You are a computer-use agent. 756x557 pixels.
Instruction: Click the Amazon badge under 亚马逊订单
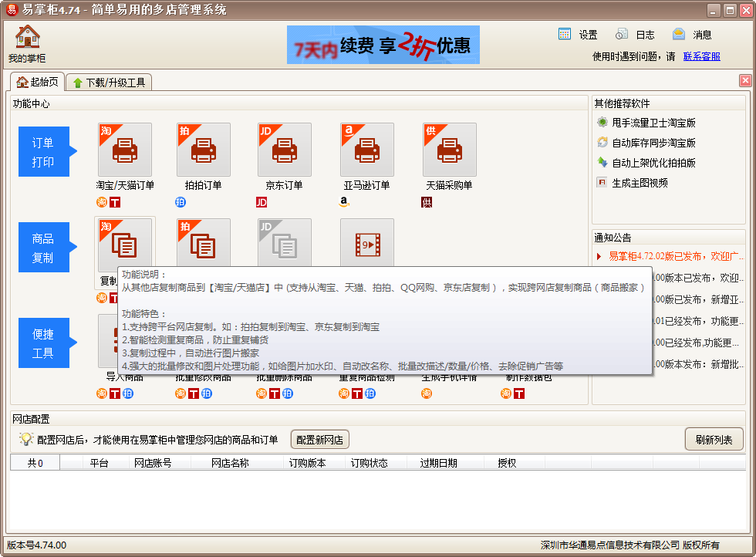344,202
